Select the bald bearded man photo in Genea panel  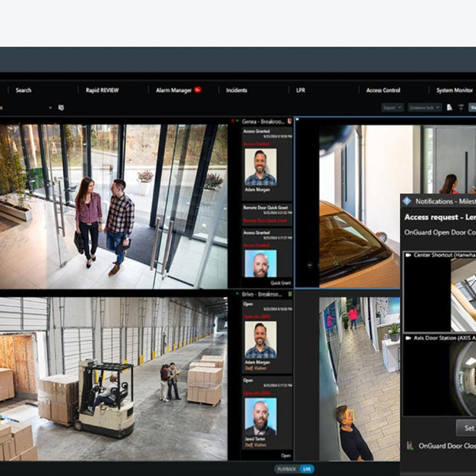[261, 263]
